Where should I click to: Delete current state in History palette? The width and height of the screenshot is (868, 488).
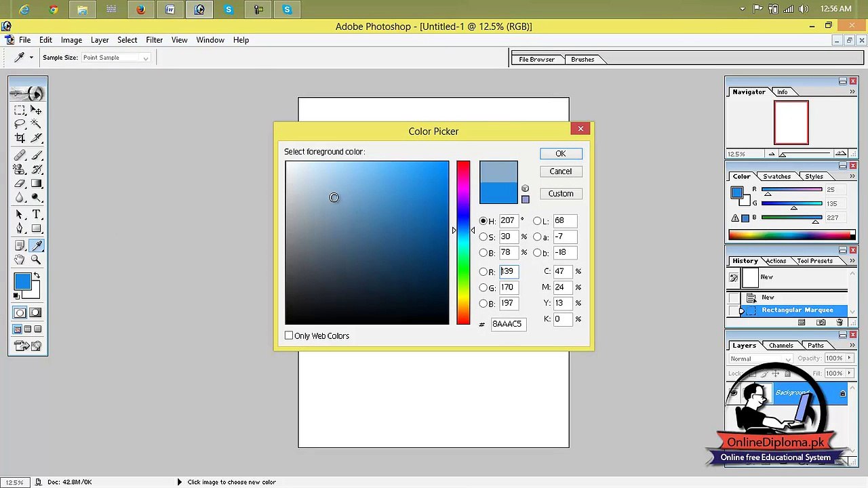pos(840,322)
